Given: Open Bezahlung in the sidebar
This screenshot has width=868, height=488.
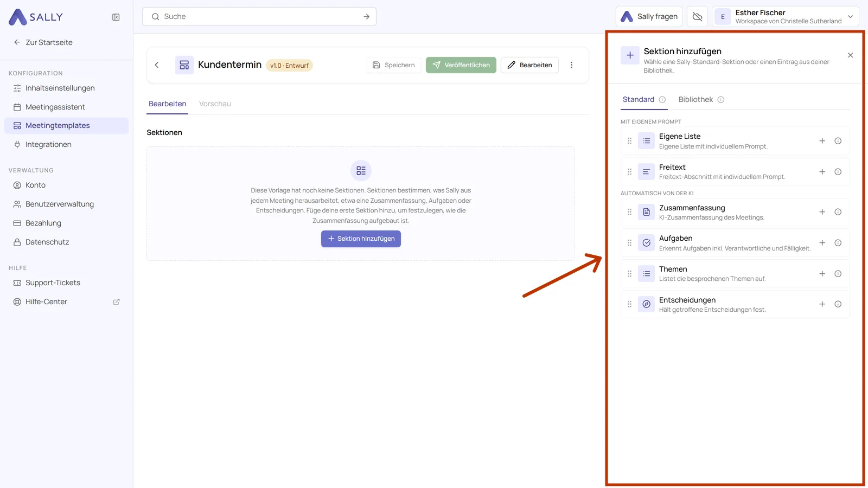Looking at the screenshot, I should (66, 223).
